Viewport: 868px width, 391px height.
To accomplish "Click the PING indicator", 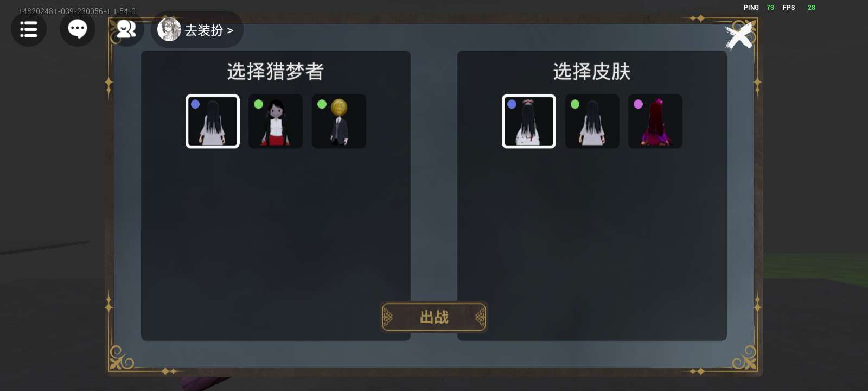I will [x=759, y=8].
